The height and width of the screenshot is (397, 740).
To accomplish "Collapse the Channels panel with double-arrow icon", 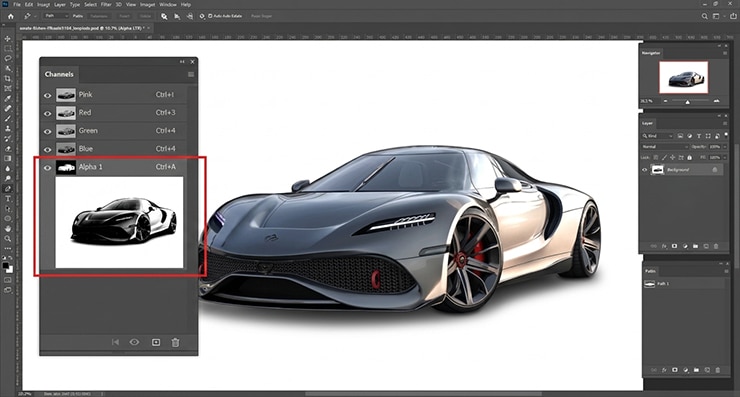I will 182,62.
